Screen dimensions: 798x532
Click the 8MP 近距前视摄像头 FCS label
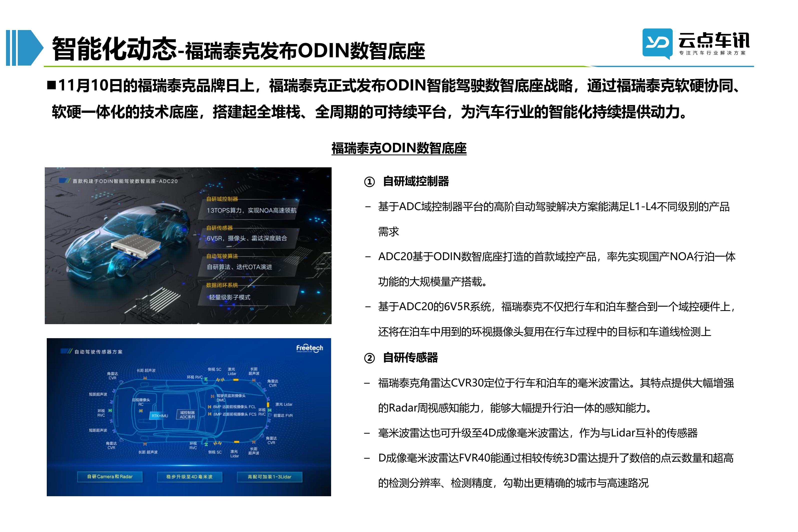coord(234,414)
